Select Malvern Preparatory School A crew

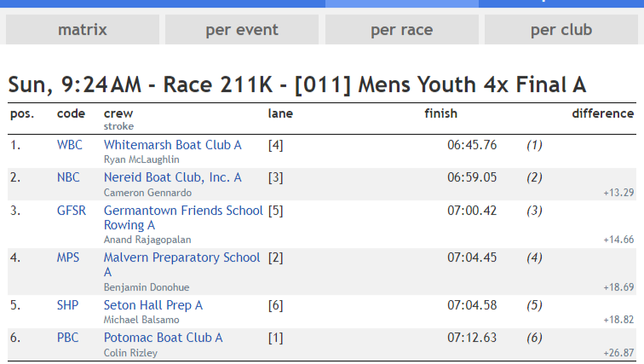[x=181, y=264]
